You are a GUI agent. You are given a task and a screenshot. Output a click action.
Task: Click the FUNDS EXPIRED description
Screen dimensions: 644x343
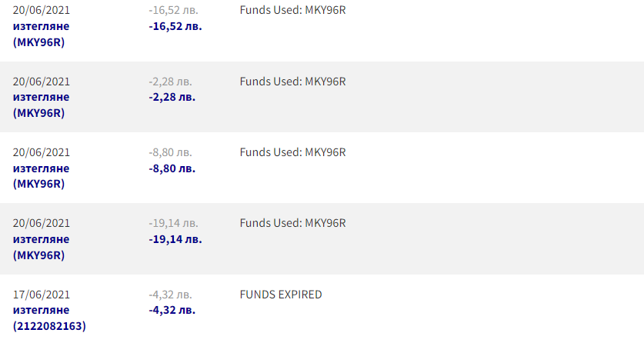[281, 295]
